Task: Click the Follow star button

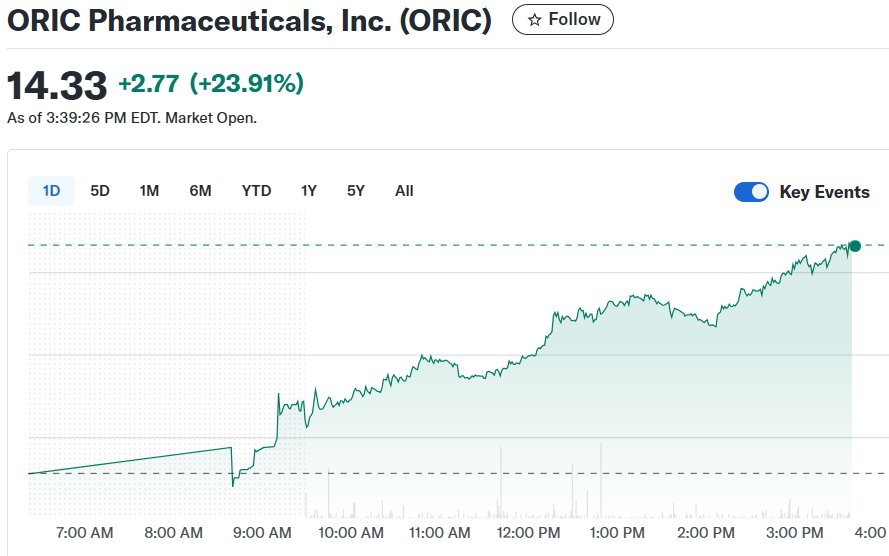Action: click(x=563, y=20)
